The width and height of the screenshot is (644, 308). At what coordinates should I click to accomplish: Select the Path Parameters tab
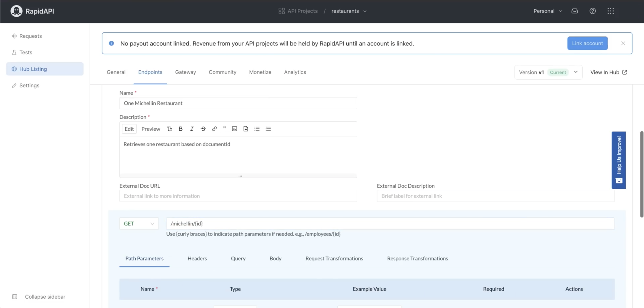[x=145, y=259]
